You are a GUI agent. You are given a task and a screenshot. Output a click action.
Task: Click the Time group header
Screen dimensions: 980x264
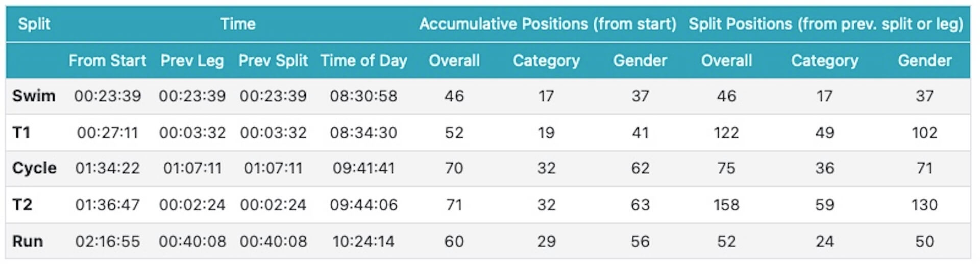[x=238, y=24]
